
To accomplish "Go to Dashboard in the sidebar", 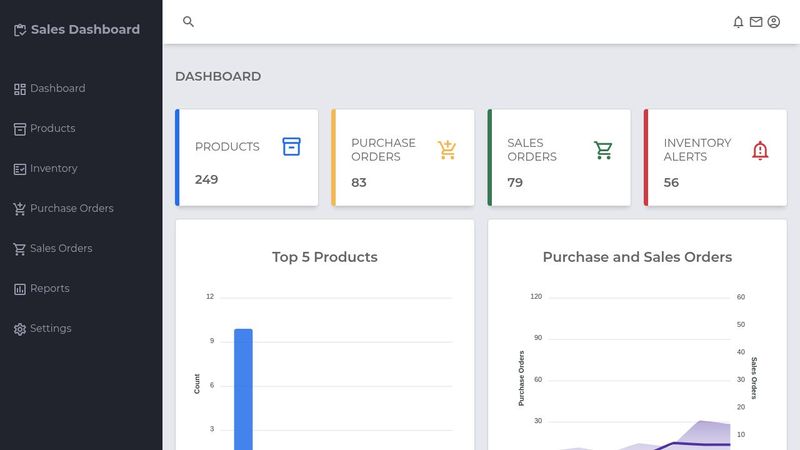I will pos(57,88).
